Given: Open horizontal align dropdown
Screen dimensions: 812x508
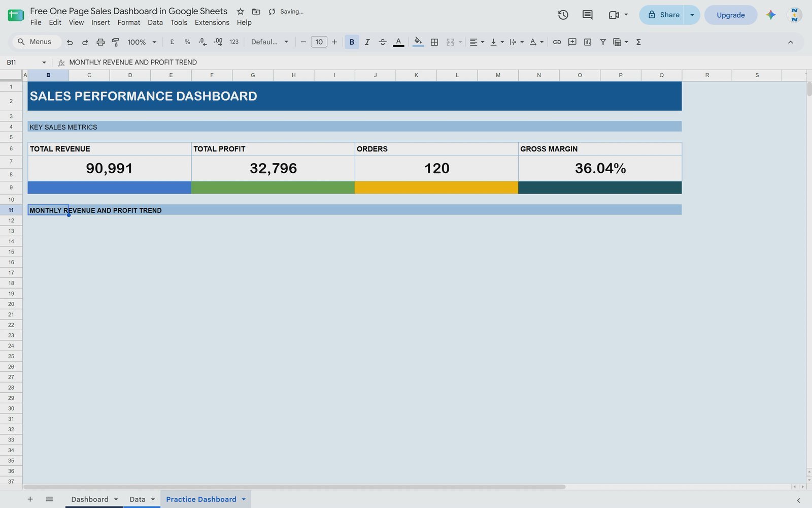Looking at the screenshot, I should (477, 42).
